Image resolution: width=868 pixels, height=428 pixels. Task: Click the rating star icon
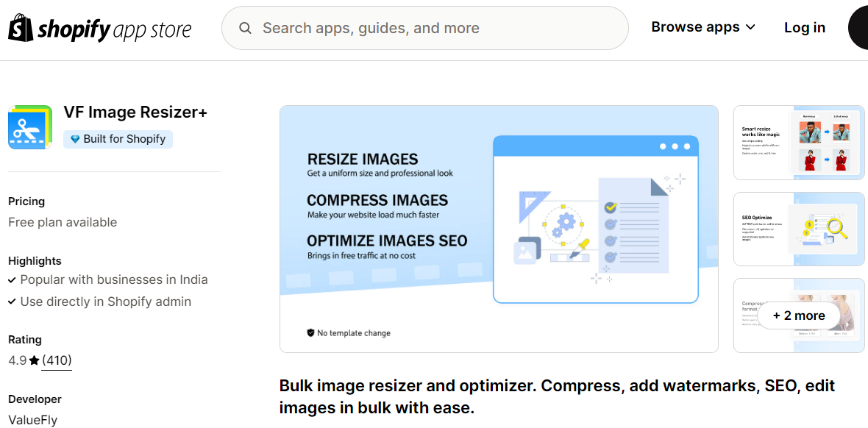point(35,361)
